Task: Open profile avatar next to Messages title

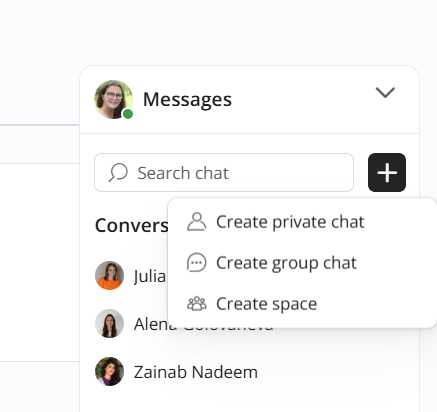Action: [x=113, y=99]
